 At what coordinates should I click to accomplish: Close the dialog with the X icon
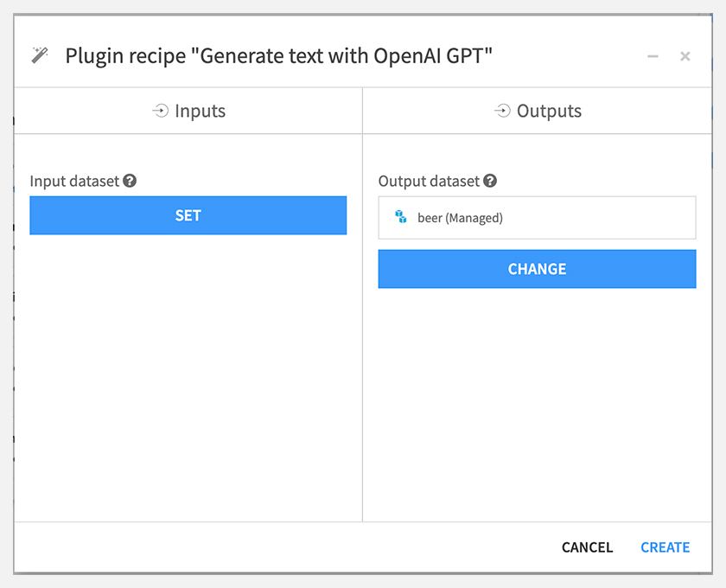[685, 56]
